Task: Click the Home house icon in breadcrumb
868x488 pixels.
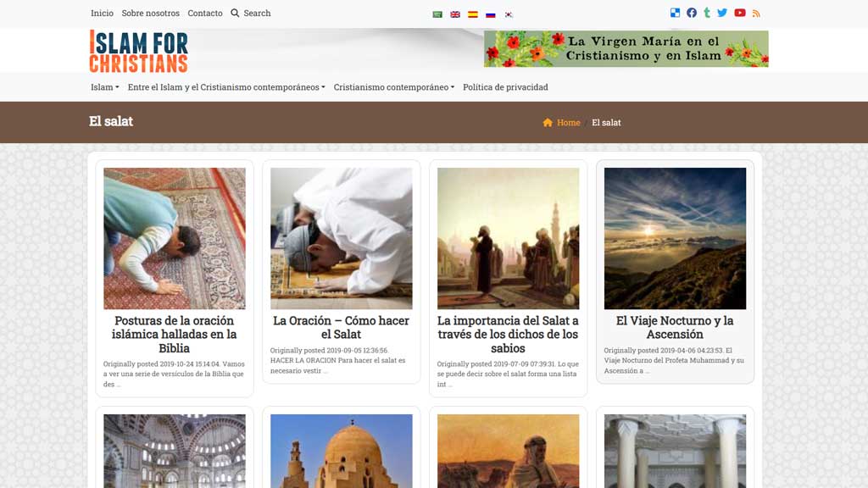Action: (547, 122)
